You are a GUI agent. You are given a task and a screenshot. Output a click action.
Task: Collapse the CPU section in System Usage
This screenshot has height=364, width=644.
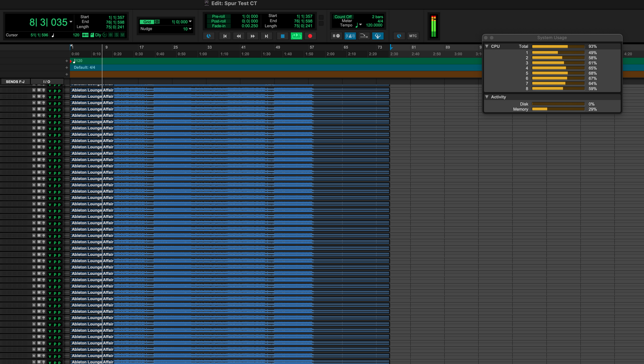(x=487, y=46)
